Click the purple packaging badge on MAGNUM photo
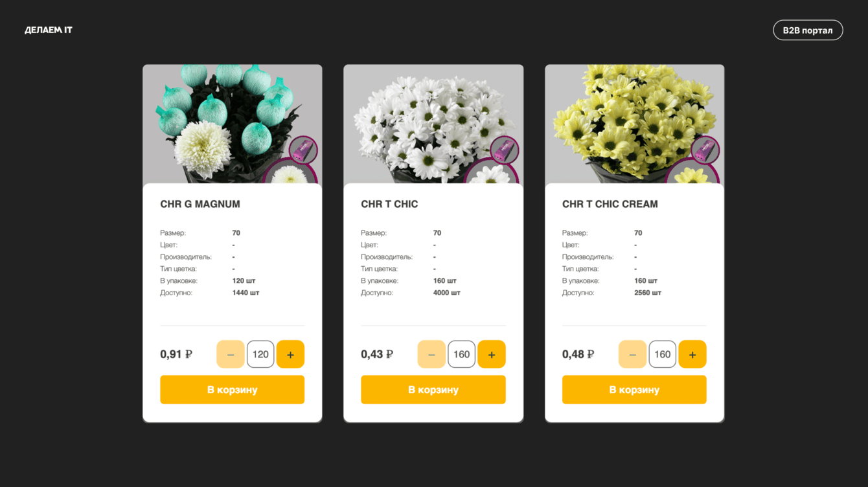Image resolution: width=868 pixels, height=487 pixels. pyautogui.click(x=303, y=150)
